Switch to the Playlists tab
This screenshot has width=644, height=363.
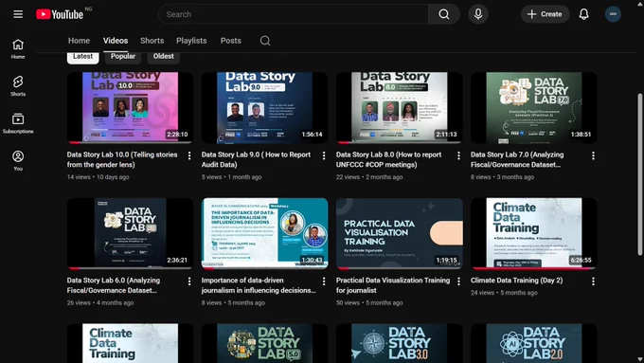(x=191, y=41)
